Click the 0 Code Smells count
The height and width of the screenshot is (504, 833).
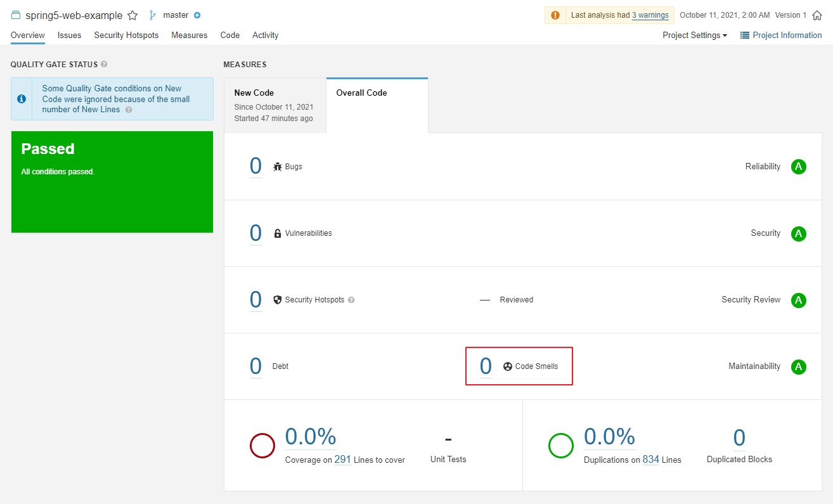pos(486,366)
